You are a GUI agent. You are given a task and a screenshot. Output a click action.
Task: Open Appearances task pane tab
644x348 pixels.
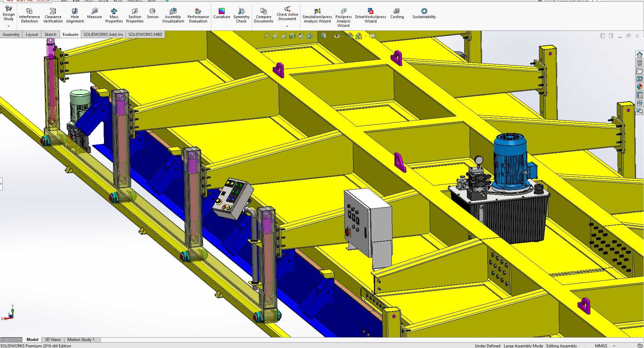point(640,87)
